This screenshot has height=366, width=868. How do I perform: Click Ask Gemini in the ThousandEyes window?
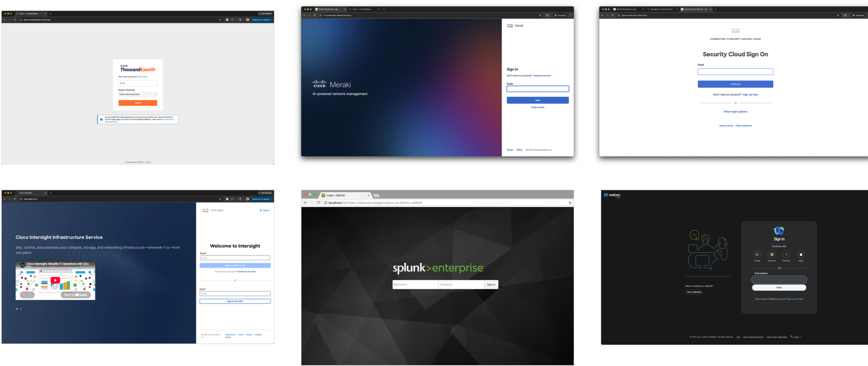tap(265, 13)
